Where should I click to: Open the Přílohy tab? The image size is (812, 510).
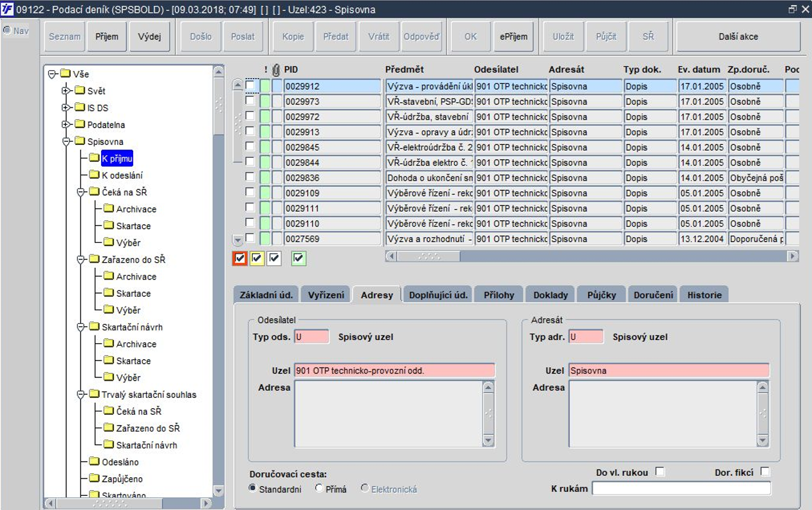coord(499,295)
